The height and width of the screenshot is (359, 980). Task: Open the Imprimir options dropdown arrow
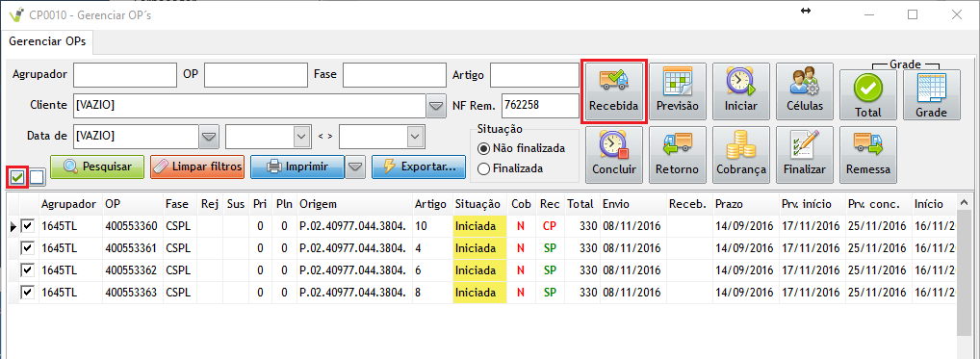pos(355,167)
